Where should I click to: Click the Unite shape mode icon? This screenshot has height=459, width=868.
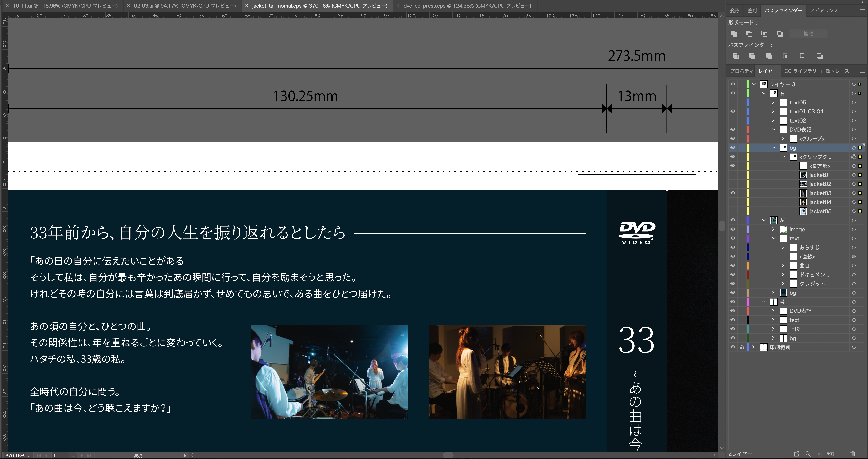[734, 34]
